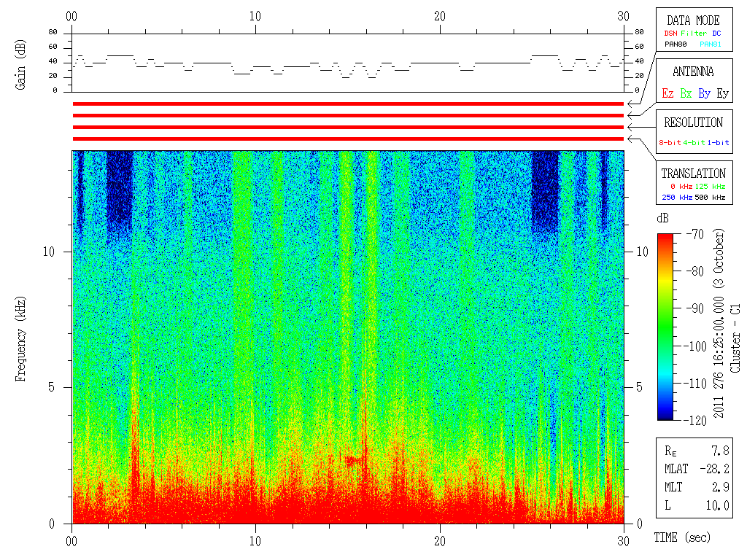Click the -100 colorbar tick label

click(x=695, y=346)
